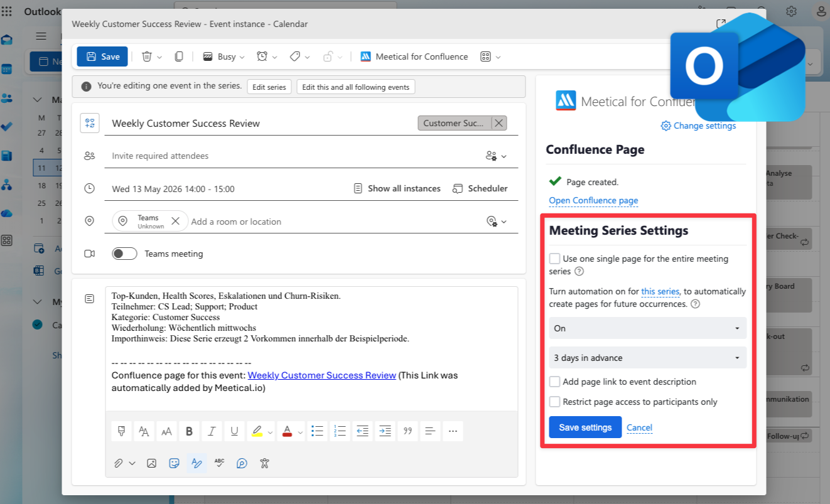
Task: Open the 'Weekly Customer Success Review' link in description
Action: 322,375
